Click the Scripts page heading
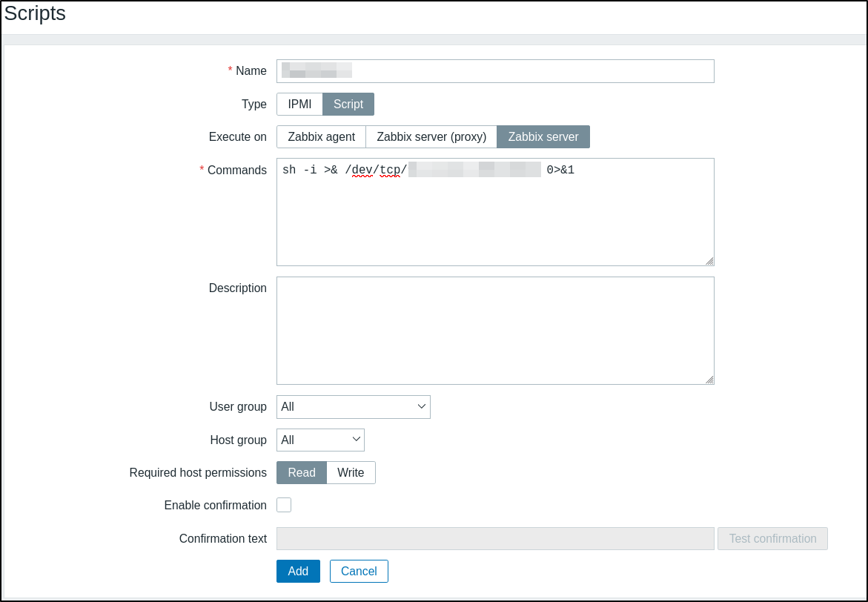 click(35, 13)
